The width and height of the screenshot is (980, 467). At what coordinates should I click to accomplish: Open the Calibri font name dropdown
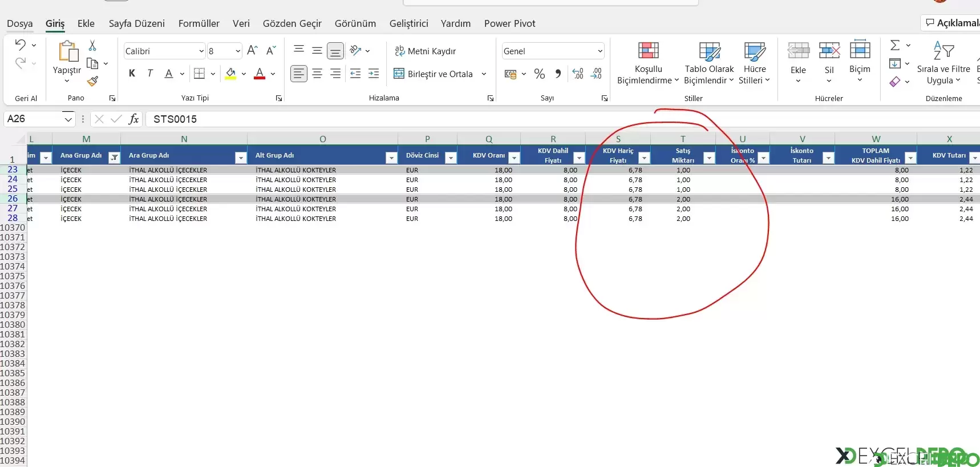201,51
